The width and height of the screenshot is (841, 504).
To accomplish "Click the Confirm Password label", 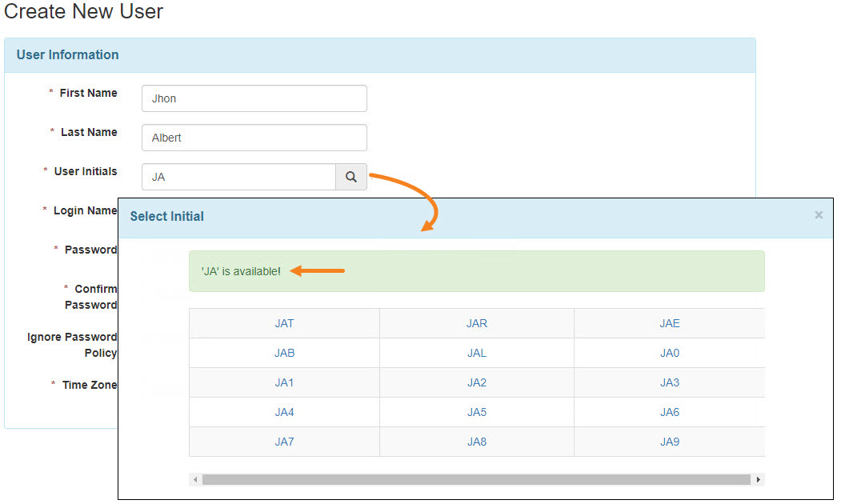I will coord(91,297).
